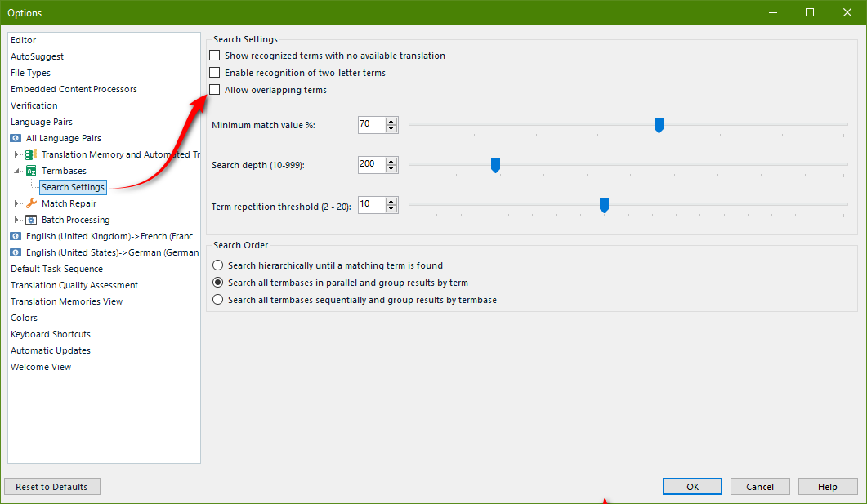Image resolution: width=867 pixels, height=504 pixels.
Task: Select Search all termbases sequentially option
Action: click(x=218, y=300)
